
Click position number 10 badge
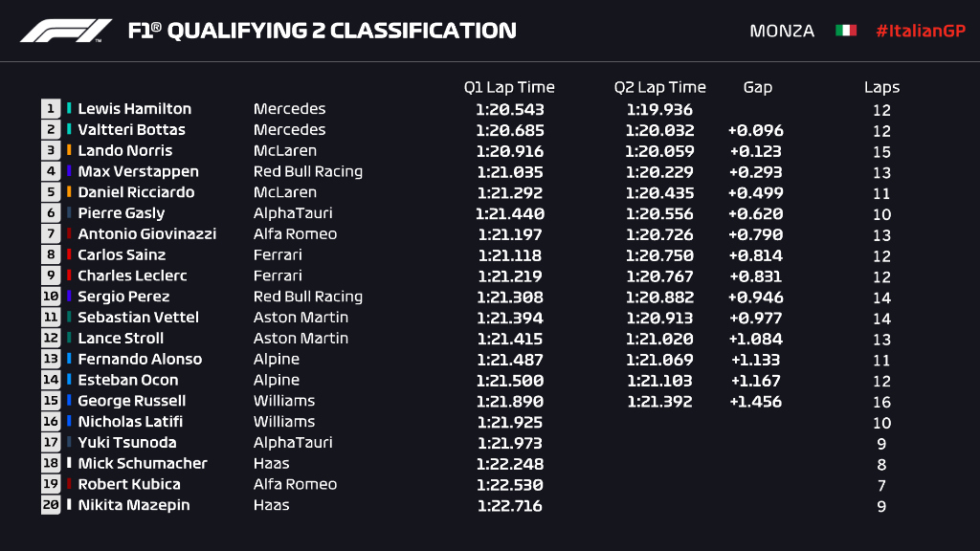(x=51, y=297)
